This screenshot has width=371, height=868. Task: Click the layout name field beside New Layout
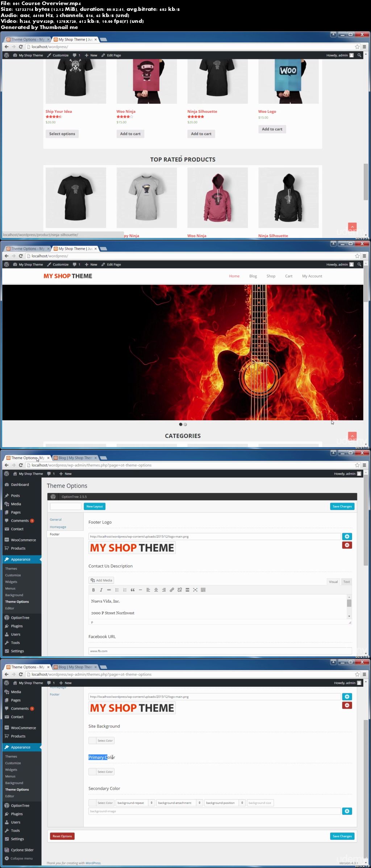coord(66,507)
